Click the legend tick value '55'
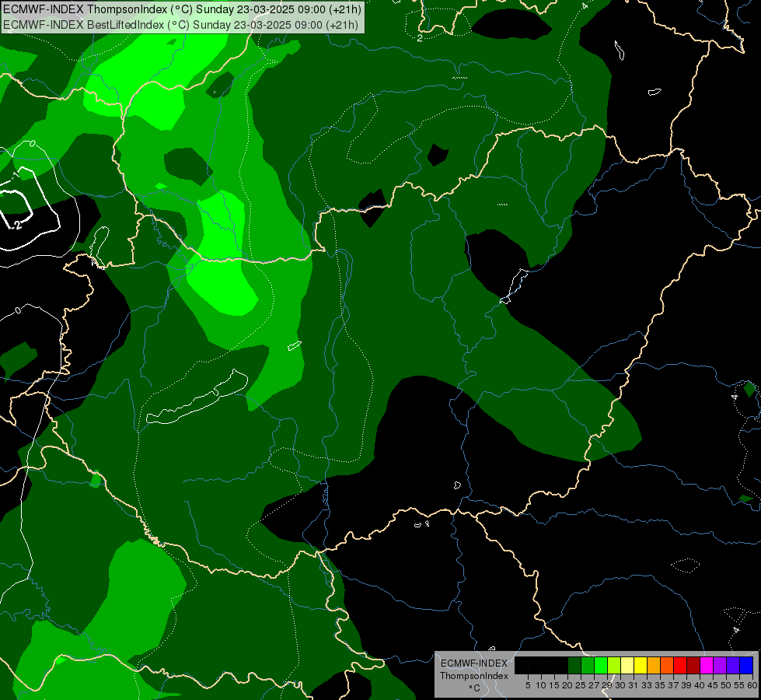 point(739,685)
